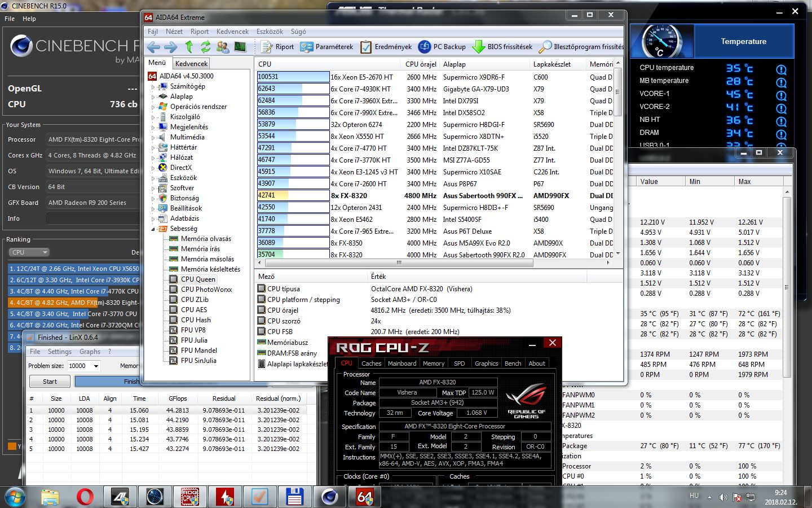Viewport: 812px width, 508px height.
Task: Expand the Biztonság tree node
Action: point(152,199)
